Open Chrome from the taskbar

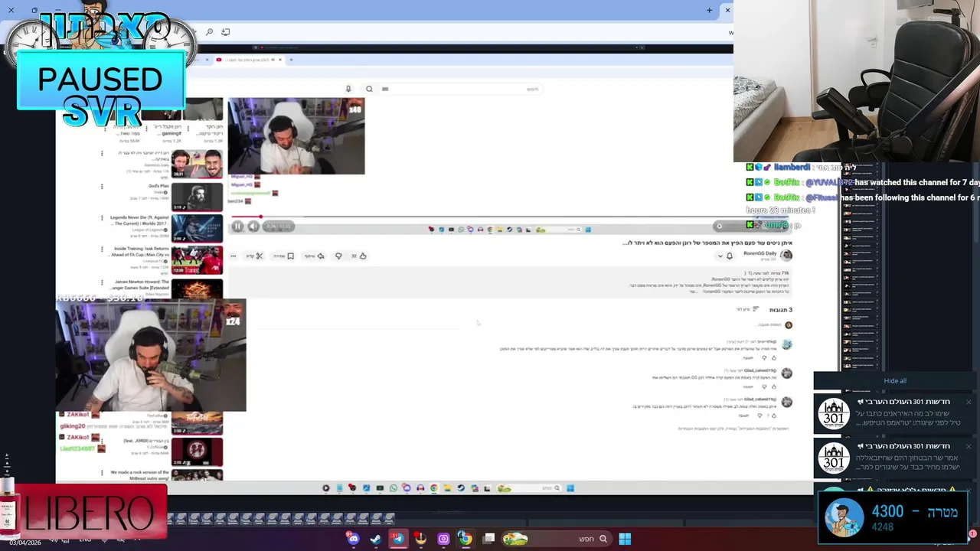pyautogui.click(x=465, y=539)
